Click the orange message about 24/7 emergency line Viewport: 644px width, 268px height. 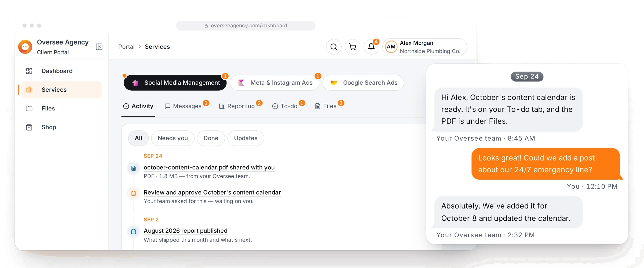click(546, 164)
